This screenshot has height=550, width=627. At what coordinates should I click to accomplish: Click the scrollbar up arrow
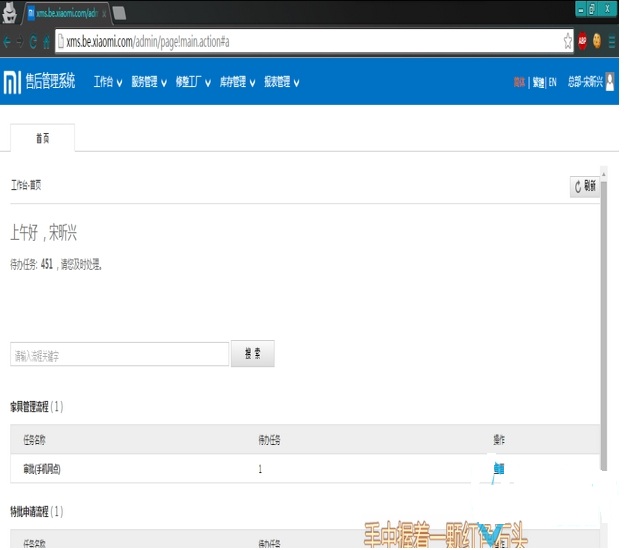pyautogui.click(x=604, y=174)
